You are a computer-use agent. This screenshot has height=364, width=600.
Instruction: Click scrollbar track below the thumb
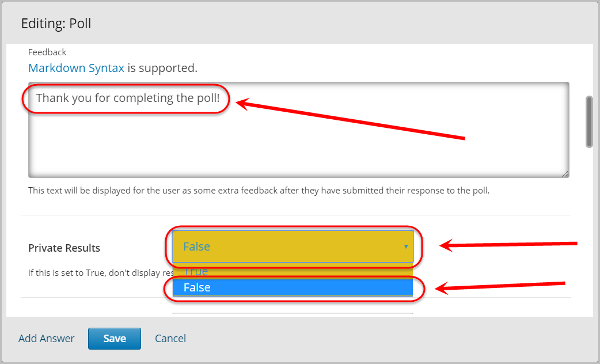(x=589, y=230)
